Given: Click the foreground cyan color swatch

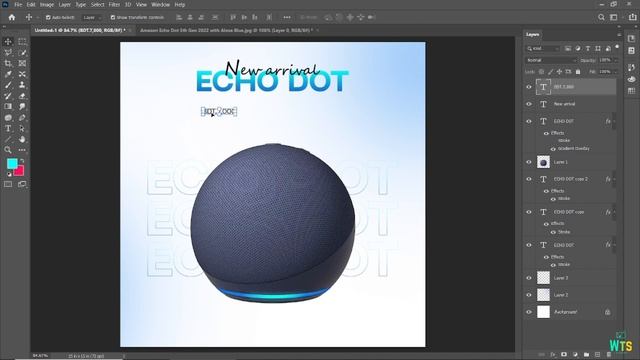Looking at the screenshot, I should pos(12,163).
